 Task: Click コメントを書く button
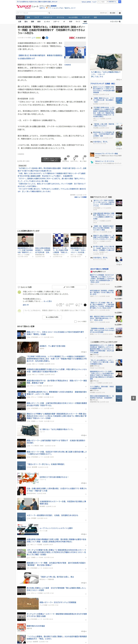pos(69,287)
